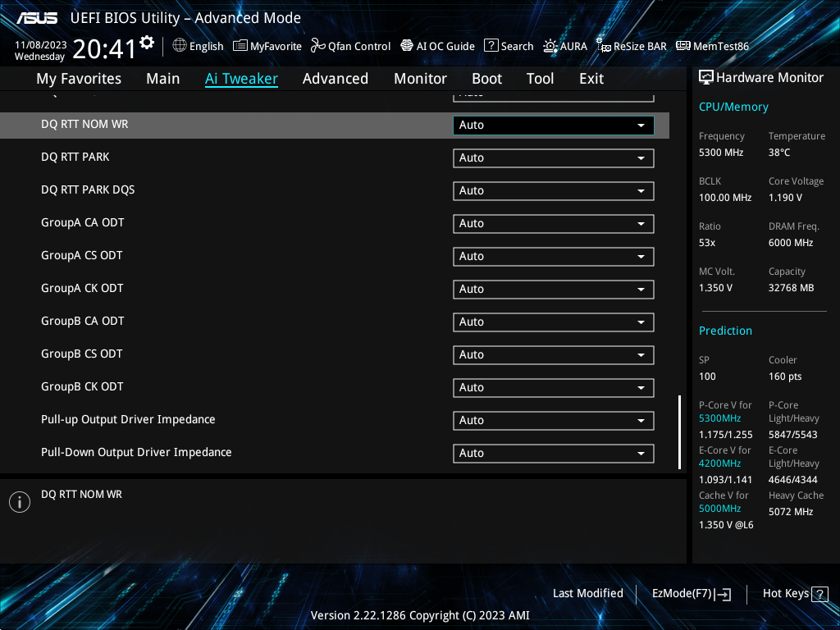Open Pull-up Output Driver Impedance dropdown

coord(554,421)
